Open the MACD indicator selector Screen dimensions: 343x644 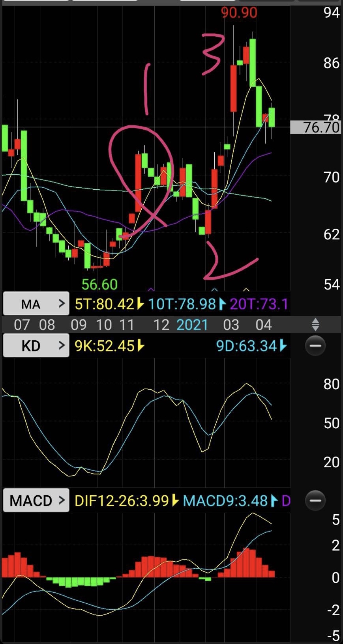click(x=36, y=500)
